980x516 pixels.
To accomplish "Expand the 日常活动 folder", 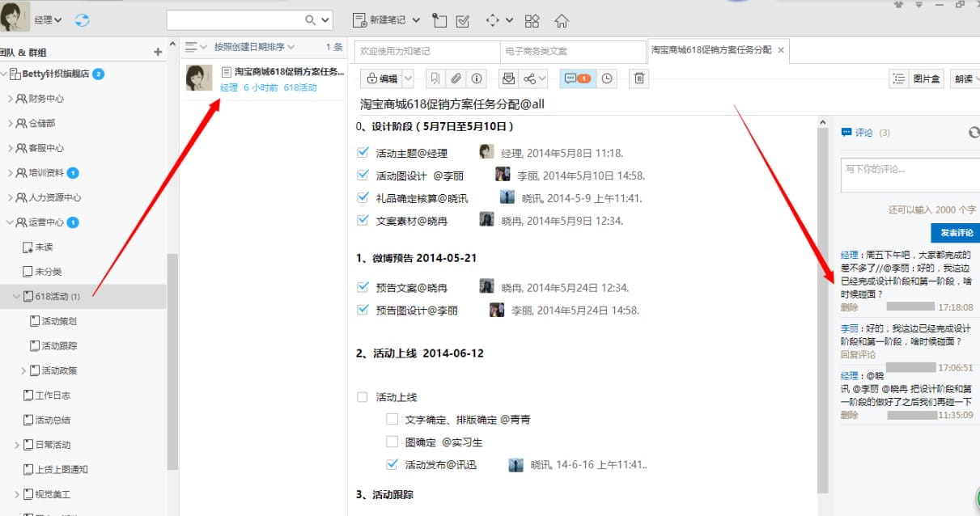I will click(17, 445).
